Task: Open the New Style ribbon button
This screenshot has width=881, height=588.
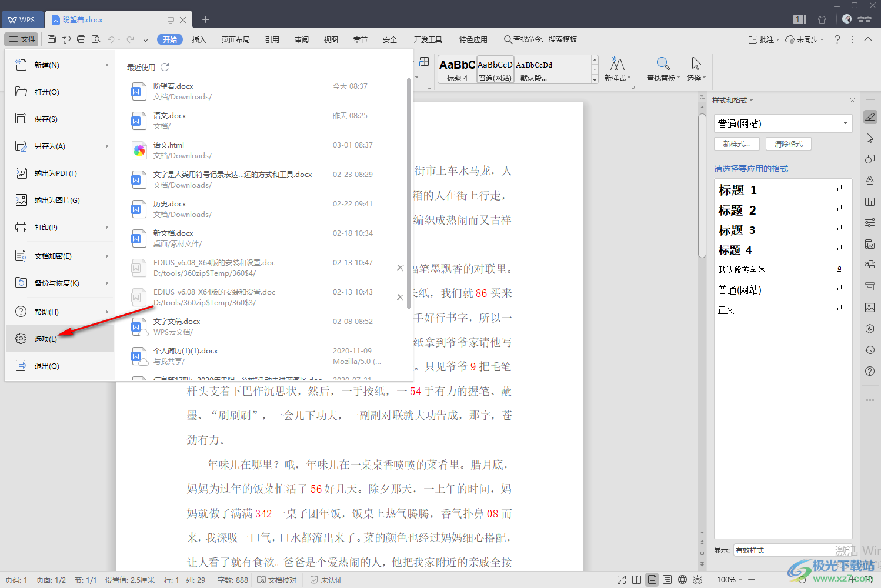Action: click(x=617, y=69)
